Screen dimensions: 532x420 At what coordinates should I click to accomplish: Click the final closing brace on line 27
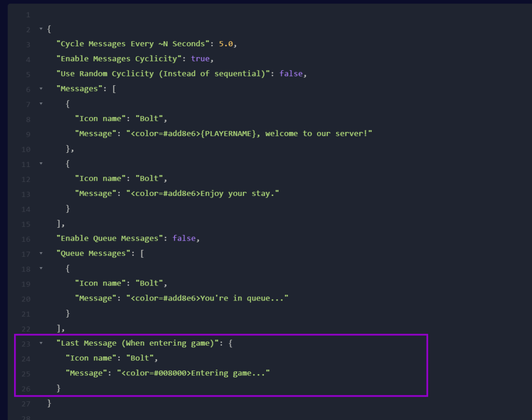[x=49, y=403]
